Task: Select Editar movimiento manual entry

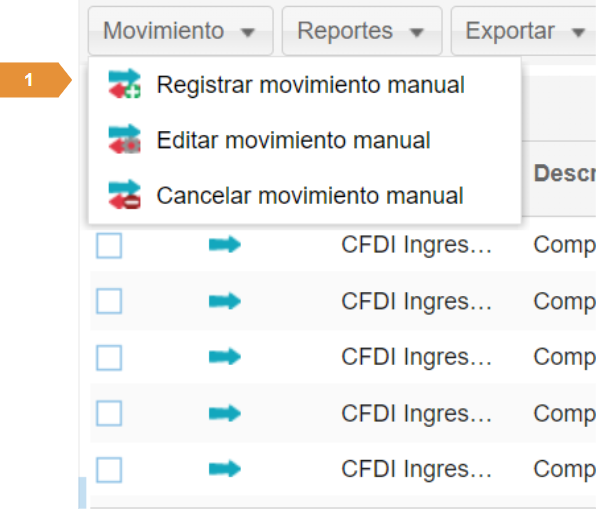Action: click(293, 140)
